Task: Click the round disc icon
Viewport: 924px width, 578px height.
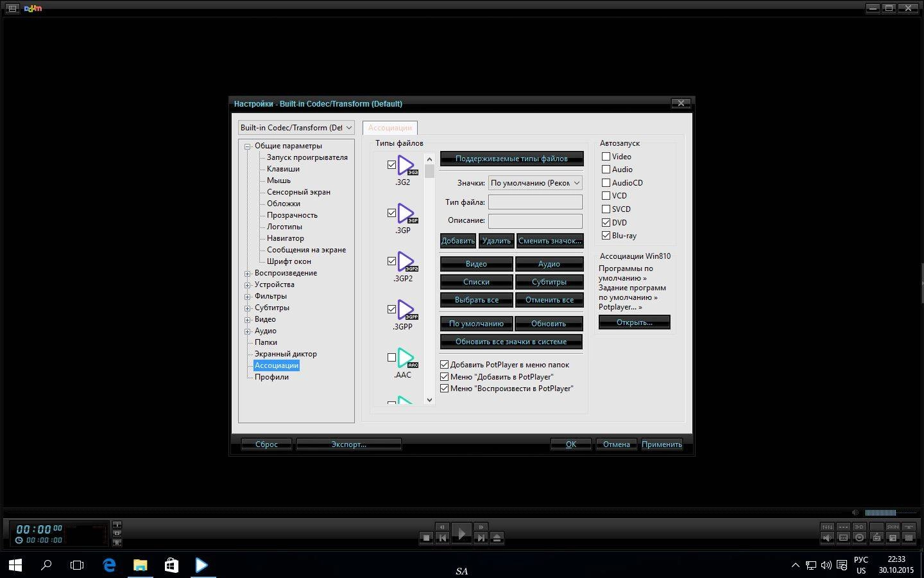Action: 860,538
